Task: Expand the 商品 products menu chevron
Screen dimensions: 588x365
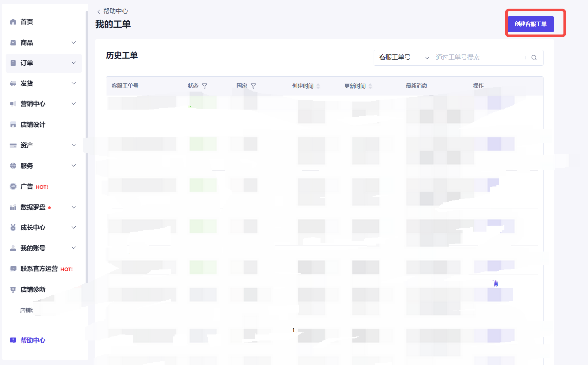Action: click(x=74, y=42)
